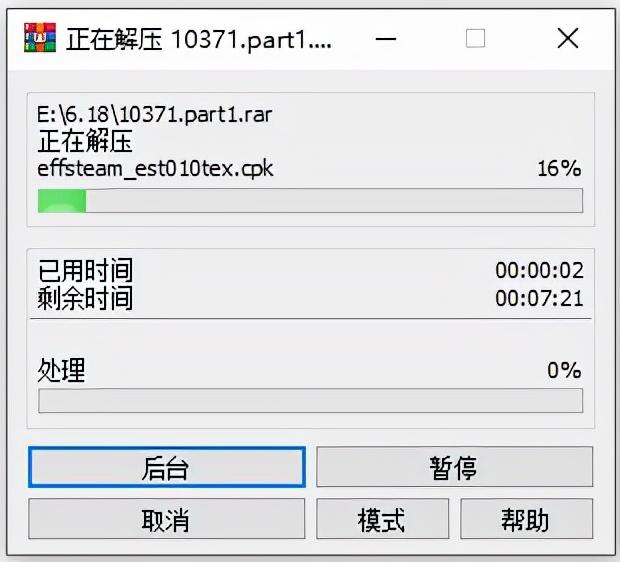The image size is (620, 562).
Task: Click the elapsed time value 00:00:02
Action: [x=539, y=271]
